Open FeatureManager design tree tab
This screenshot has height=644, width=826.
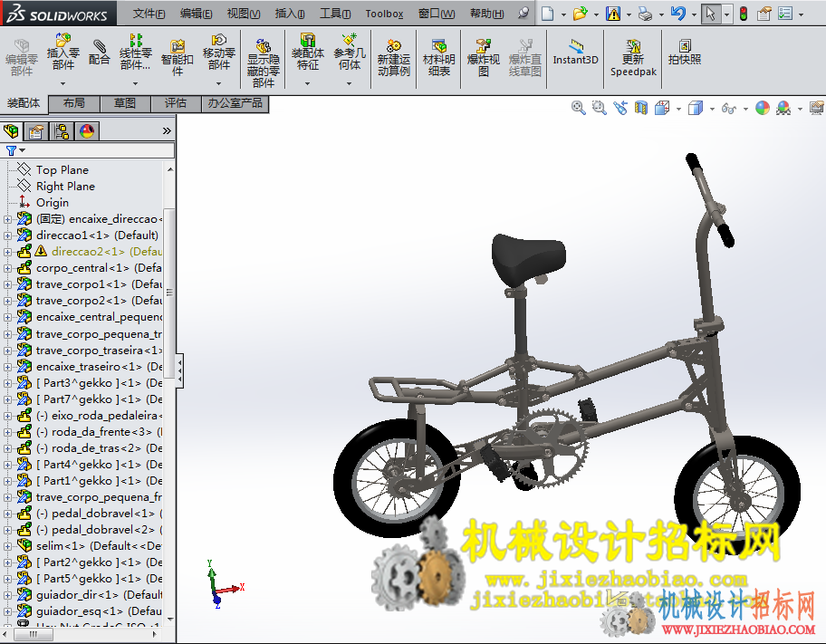[11, 131]
